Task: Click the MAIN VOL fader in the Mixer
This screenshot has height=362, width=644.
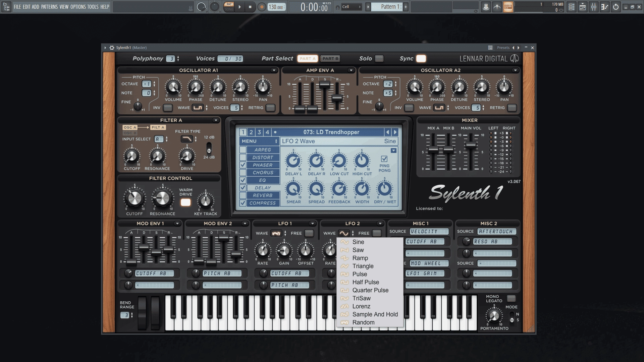Action: (x=471, y=145)
